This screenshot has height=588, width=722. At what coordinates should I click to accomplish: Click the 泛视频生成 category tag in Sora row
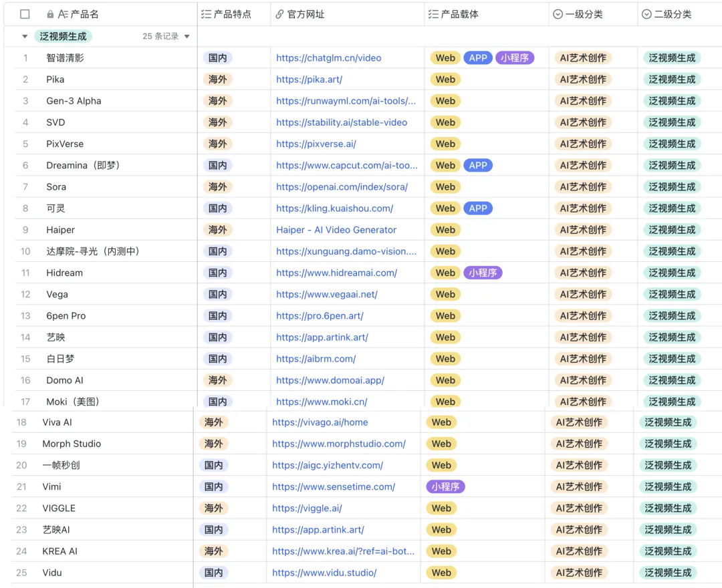pos(672,187)
